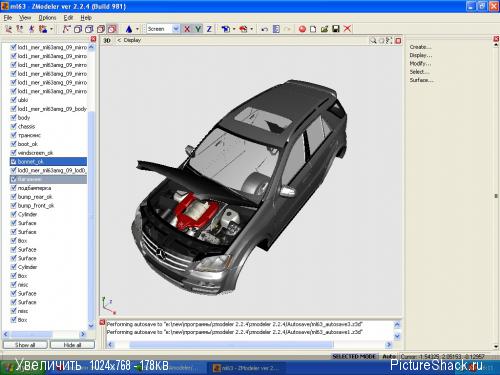Toggle the windscreen_ok checkbox
The height and width of the screenshot is (375, 500).
(x=13, y=152)
